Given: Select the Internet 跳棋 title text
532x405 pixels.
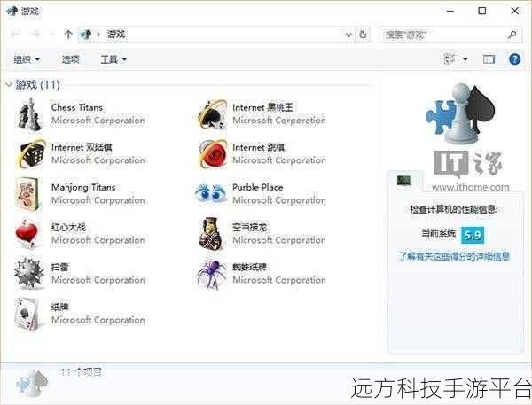Looking at the screenshot, I should point(258,147).
